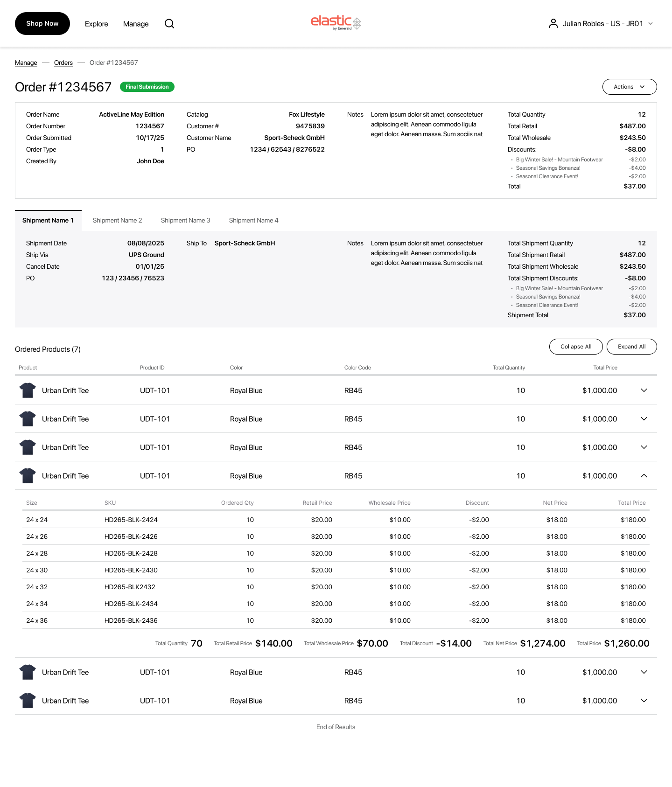This screenshot has height=787, width=672.
Task: Click the Collapse All button
Action: click(575, 347)
